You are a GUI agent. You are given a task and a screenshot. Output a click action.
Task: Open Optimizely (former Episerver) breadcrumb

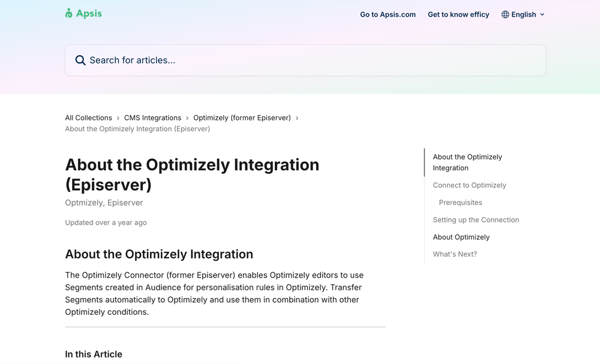(242, 118)
